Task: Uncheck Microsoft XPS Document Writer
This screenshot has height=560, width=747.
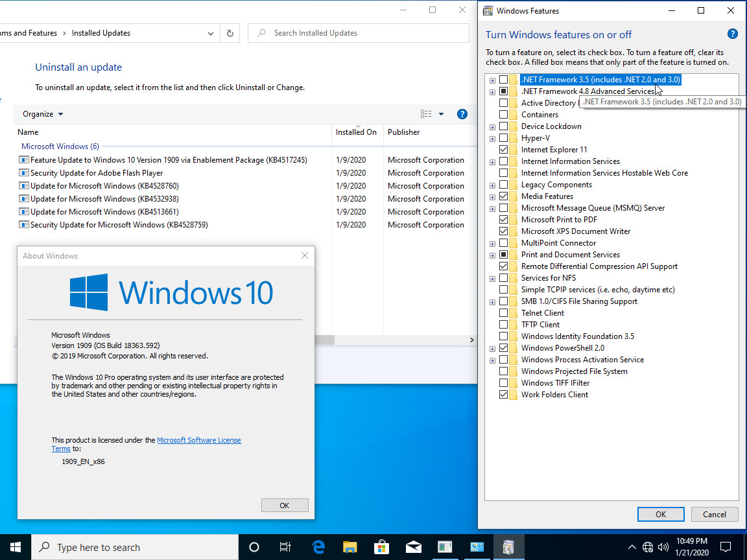Action: pos(503,231)
